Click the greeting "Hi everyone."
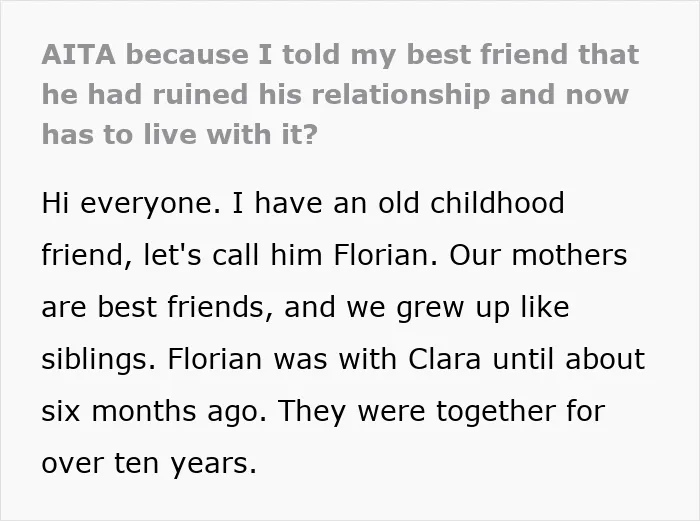Image resolution: width=700 pixels, height=521 pixels. pos(131,203)
